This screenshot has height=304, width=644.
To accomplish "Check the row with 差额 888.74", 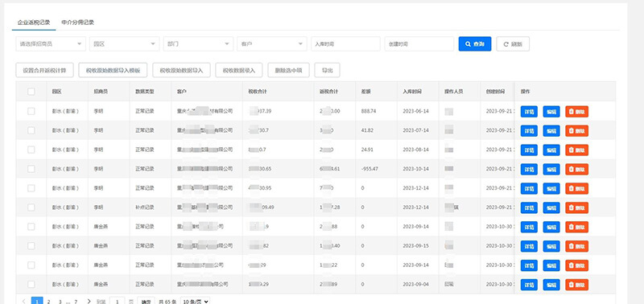I will [31, 111].
